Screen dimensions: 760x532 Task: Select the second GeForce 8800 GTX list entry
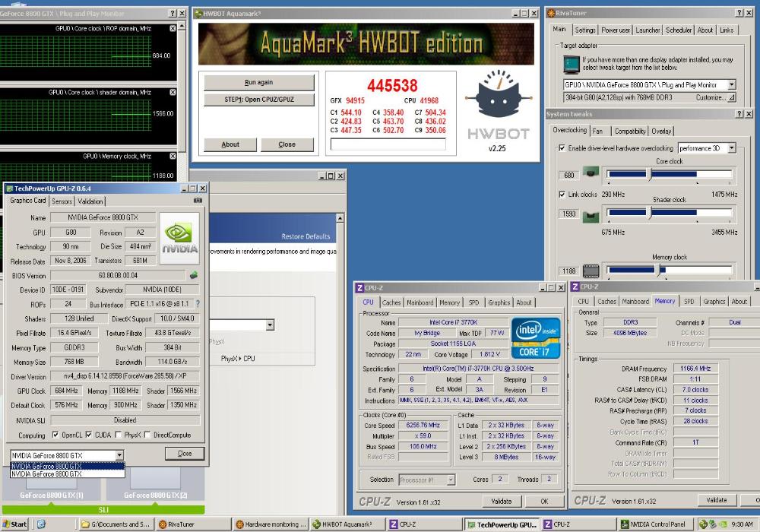68,473
